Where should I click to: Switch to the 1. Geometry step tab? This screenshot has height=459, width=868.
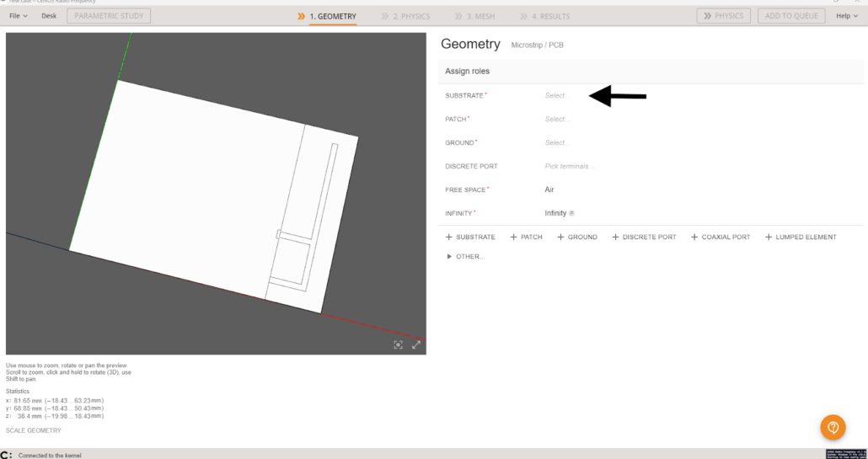327,16
